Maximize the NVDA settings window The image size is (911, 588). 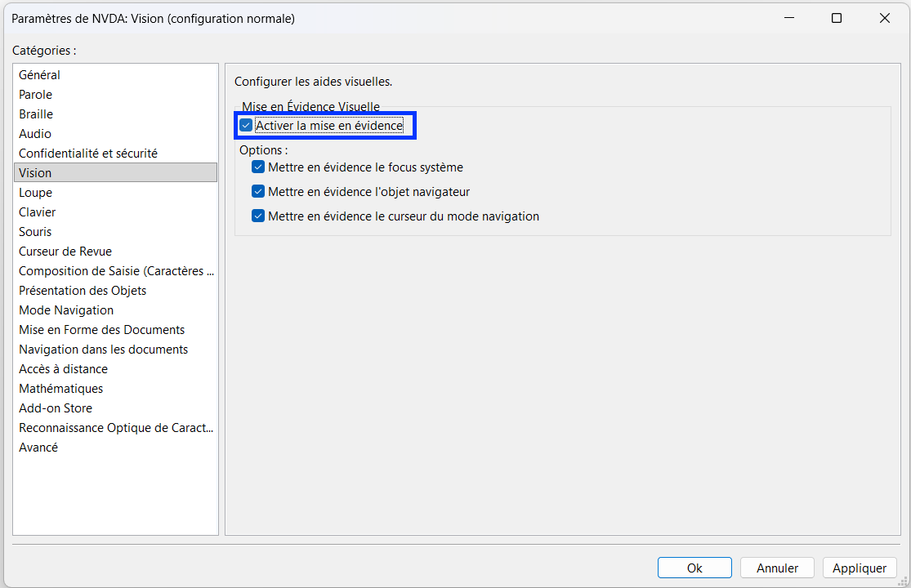tap(837, 18)
